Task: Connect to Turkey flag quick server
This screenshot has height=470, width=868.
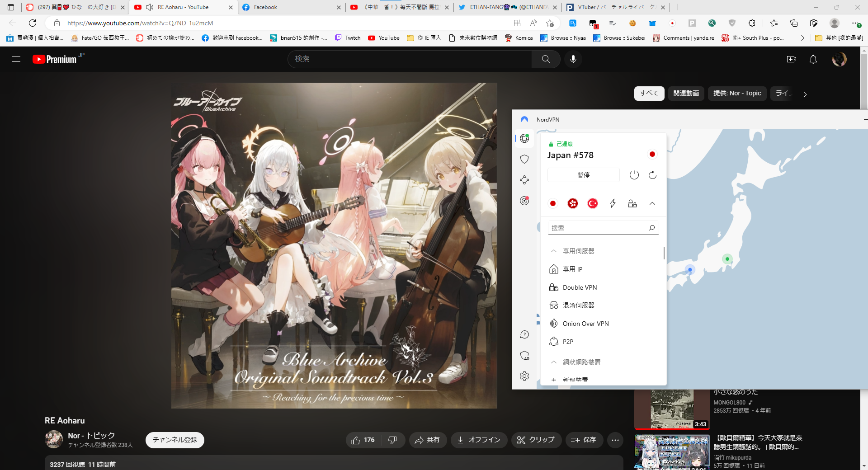Action: coord(593,203)
